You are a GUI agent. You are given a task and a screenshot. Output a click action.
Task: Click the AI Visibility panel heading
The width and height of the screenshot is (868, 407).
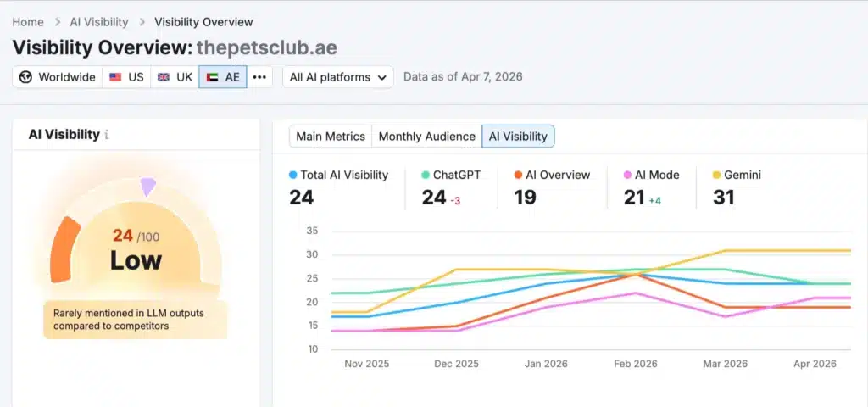pyautogui.click(x=64, y=134)
